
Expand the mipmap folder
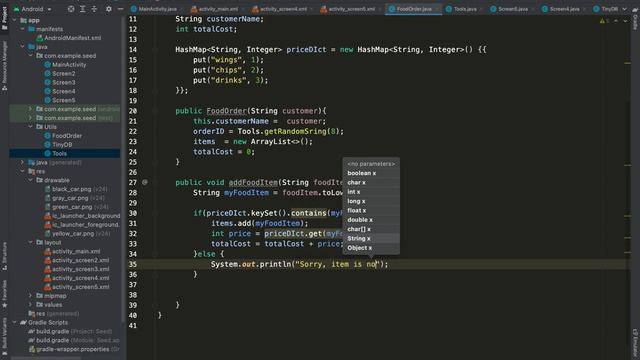(30, 296)
